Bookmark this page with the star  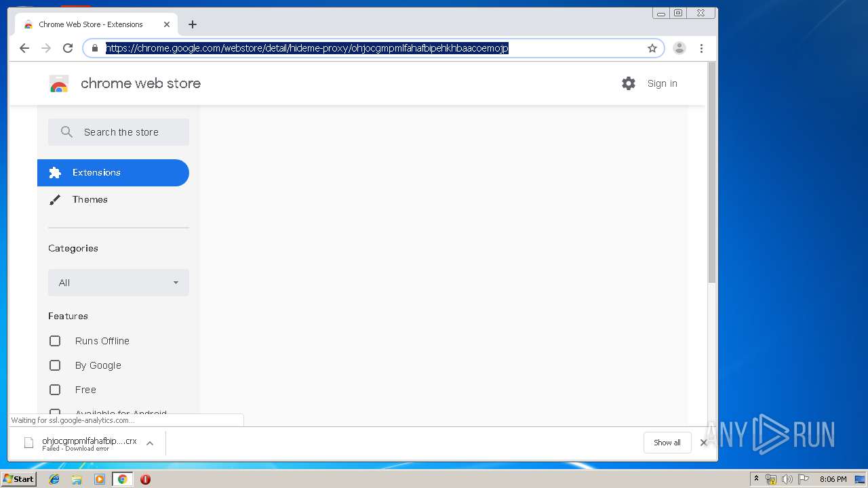[652, 48]
